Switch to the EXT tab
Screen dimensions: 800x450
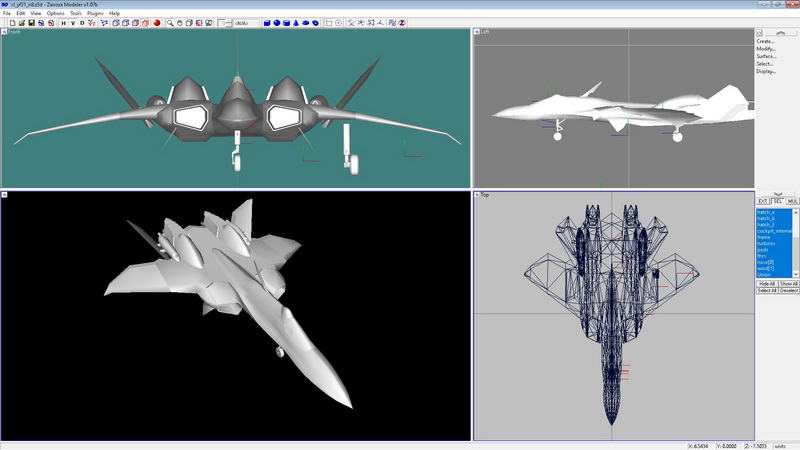[x=762, y=201]
